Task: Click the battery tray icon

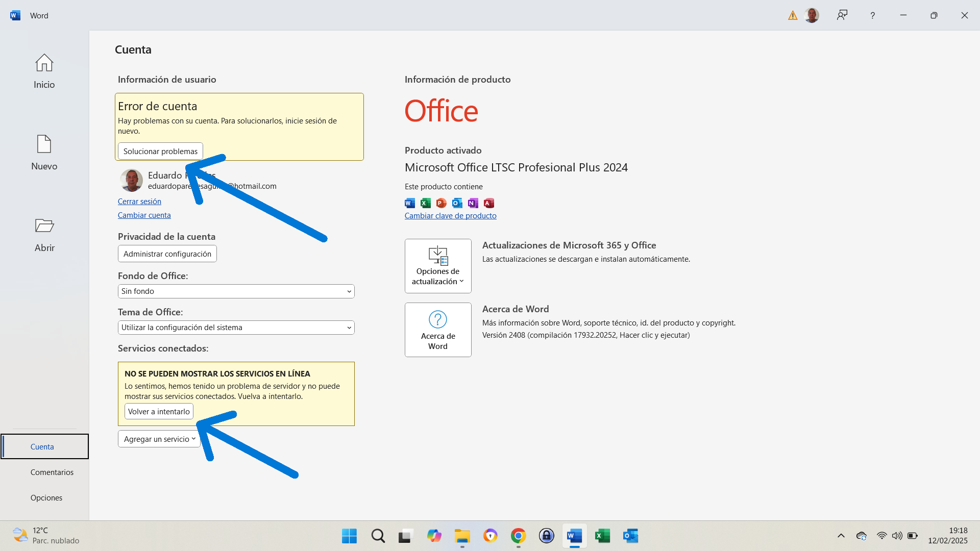Action: click(x=913, y=536)
